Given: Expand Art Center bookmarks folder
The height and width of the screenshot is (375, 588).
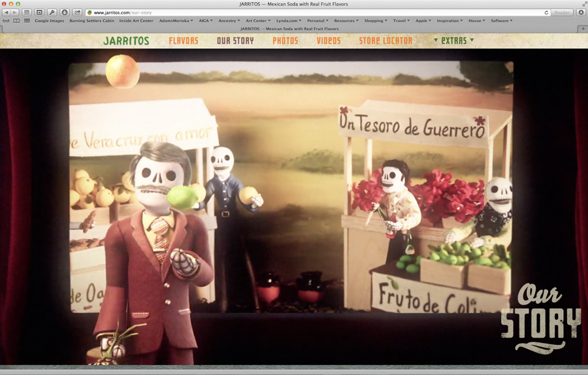Looking at the screenshot, I should pos(258,21).
